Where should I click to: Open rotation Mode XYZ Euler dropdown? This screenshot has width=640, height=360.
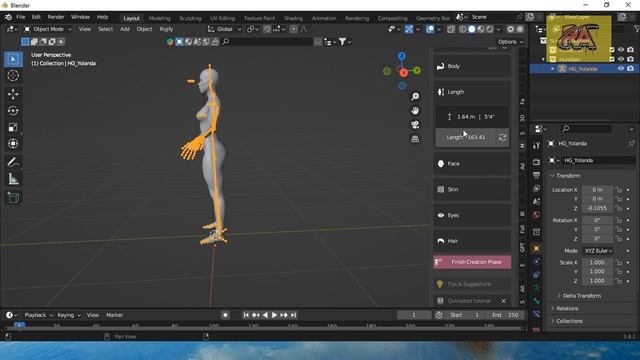pos(598,251)
